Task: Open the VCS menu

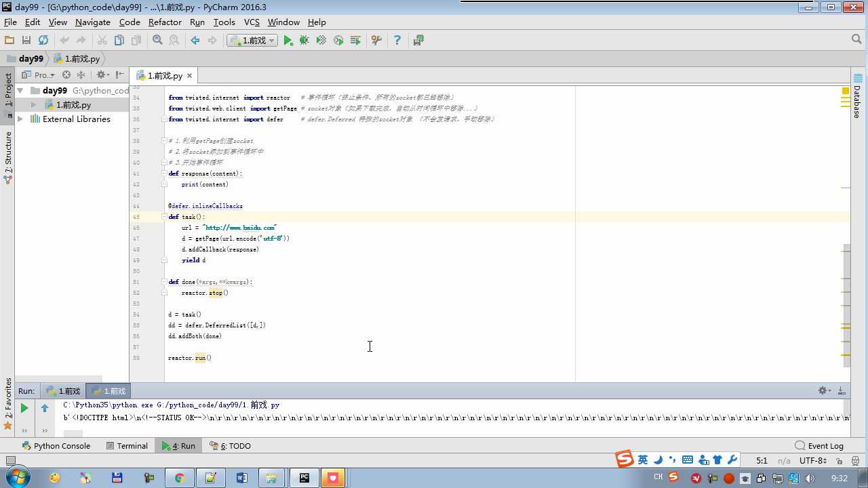Action: (252, 22)
